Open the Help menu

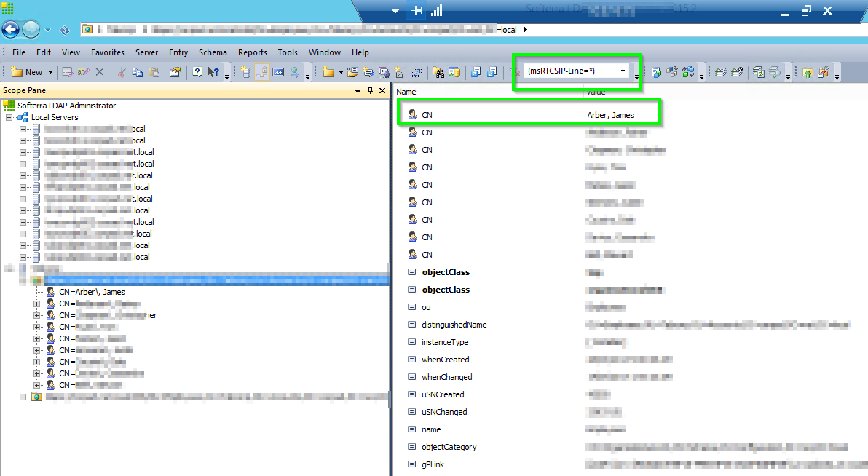[360, 52]
